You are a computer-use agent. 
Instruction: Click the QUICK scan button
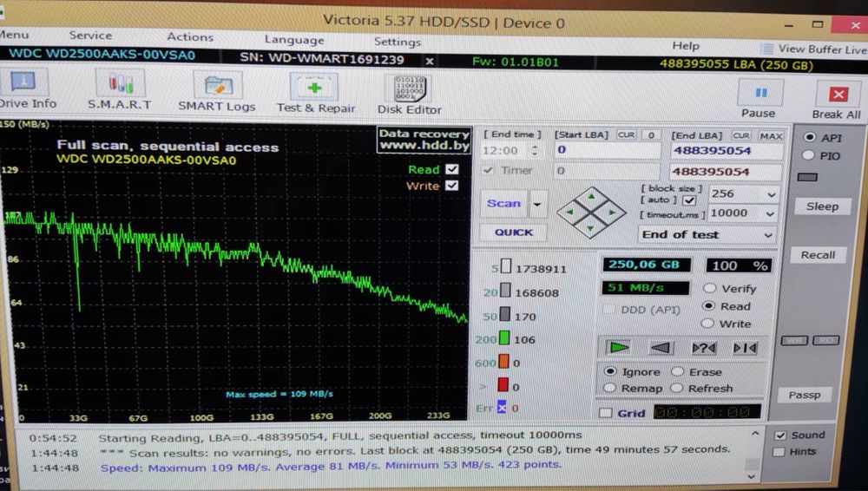point(513,232)
